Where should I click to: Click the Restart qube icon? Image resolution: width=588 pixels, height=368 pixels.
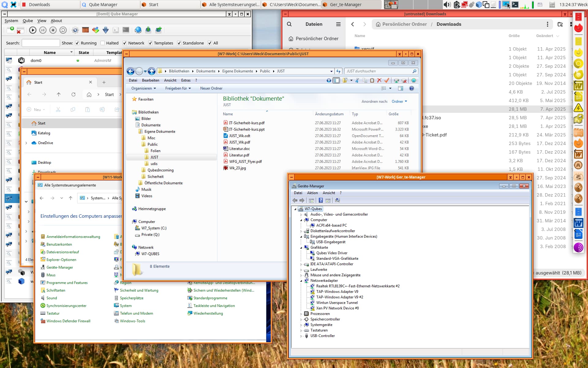pos(63,30)
